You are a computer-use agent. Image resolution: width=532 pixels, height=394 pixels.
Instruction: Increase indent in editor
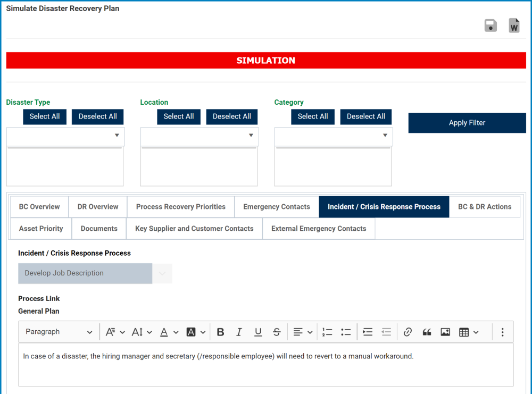pos(368,332)
